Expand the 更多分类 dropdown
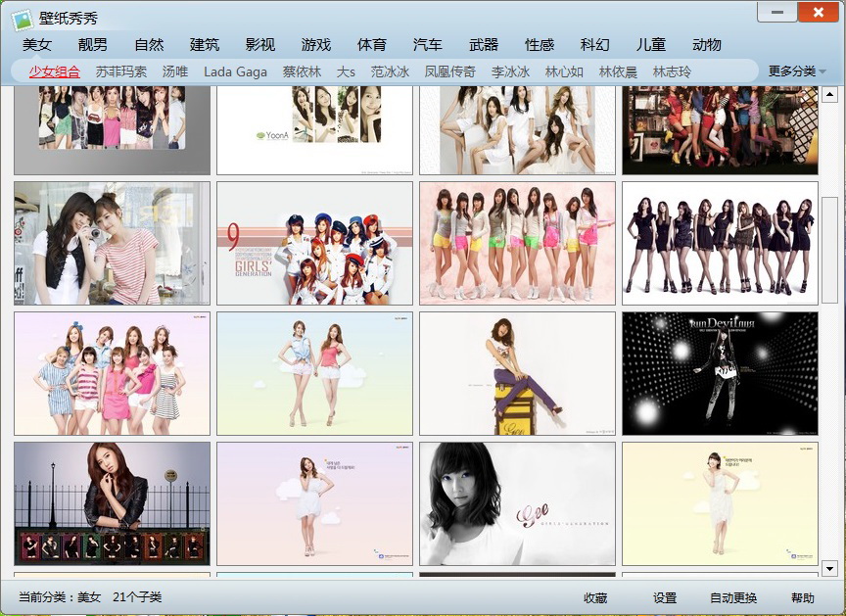 pyautogui.click(x=797, y=71)
